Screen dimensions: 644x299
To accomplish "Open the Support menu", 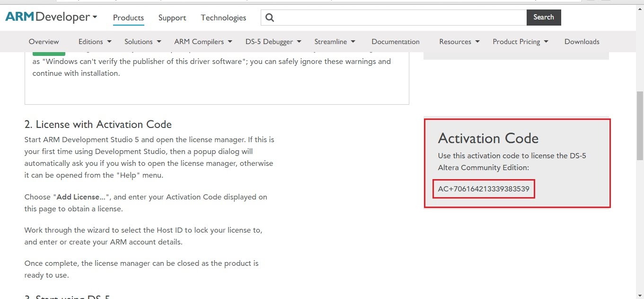I will pos(172,18).
